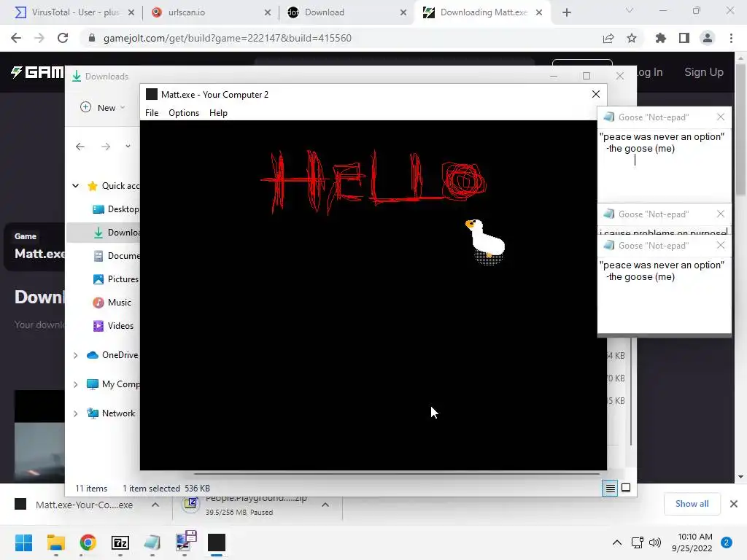Switch to the Download browser tab

click(347, 12)
